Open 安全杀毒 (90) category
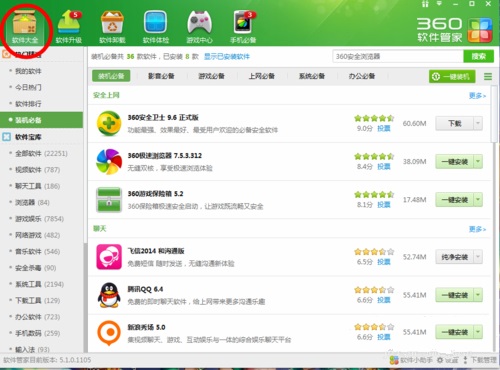 click(35, 268)
